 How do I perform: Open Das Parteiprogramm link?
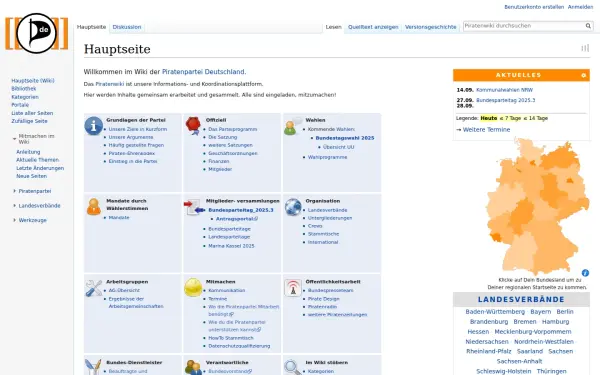(233, 129)
